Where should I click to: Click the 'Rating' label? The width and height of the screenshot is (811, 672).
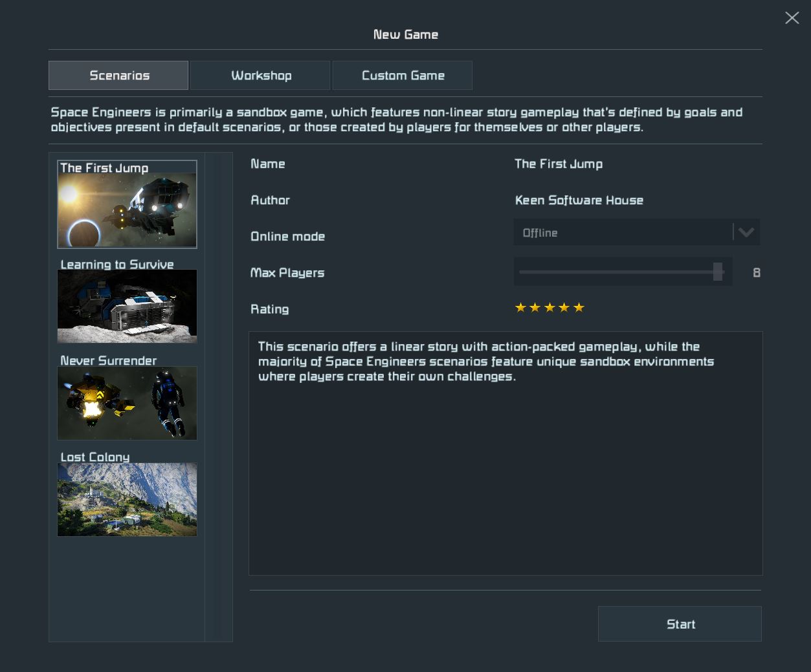(269, 309)
